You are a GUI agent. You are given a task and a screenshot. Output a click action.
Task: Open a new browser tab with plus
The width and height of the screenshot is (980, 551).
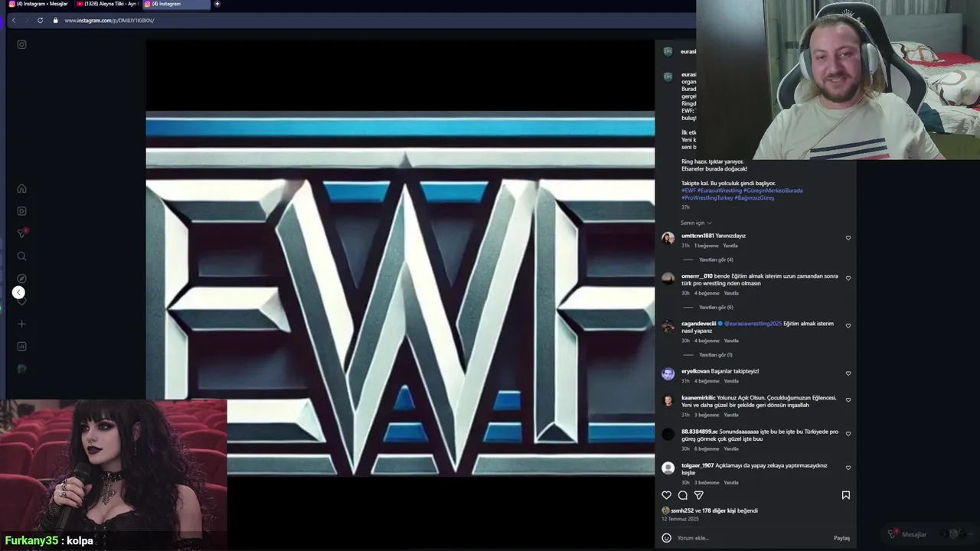[x=217, y=4]
